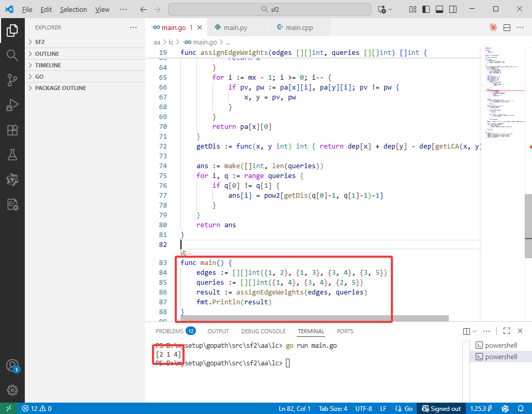Switch to the DEBUG CONSOLE tab
The width and height of the screenshot is (532, 414).
click(263, 331)
